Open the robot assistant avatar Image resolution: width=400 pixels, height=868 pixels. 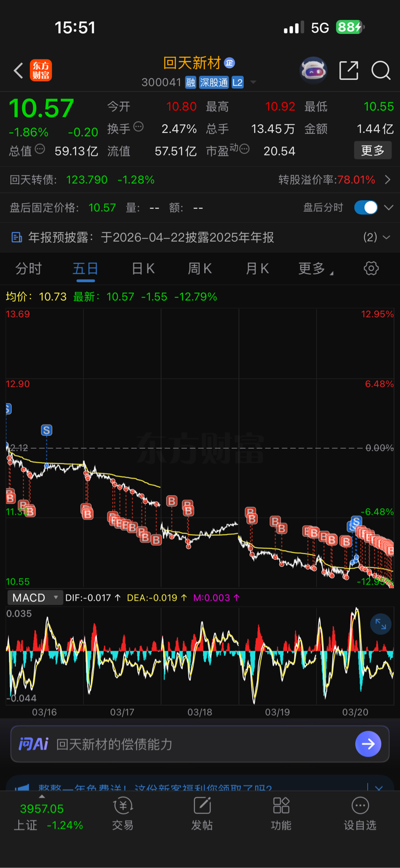tap(313, 70)
